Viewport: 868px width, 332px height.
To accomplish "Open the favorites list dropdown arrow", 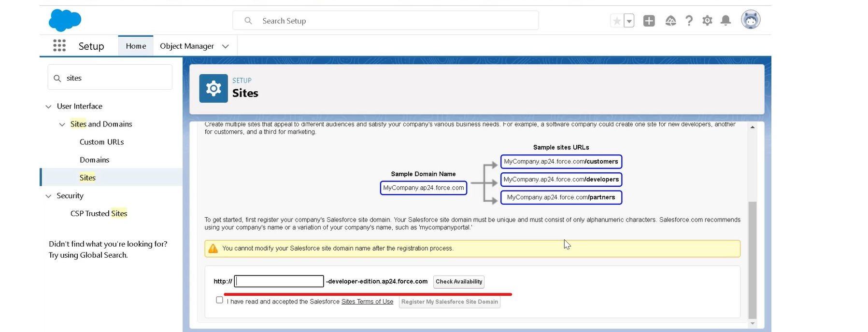I will coord(629,21).
